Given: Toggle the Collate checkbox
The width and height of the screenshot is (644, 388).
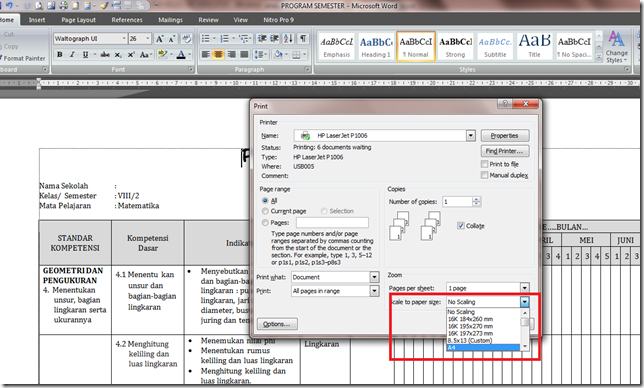Looking at the screenshot, I should pos(461,225).
